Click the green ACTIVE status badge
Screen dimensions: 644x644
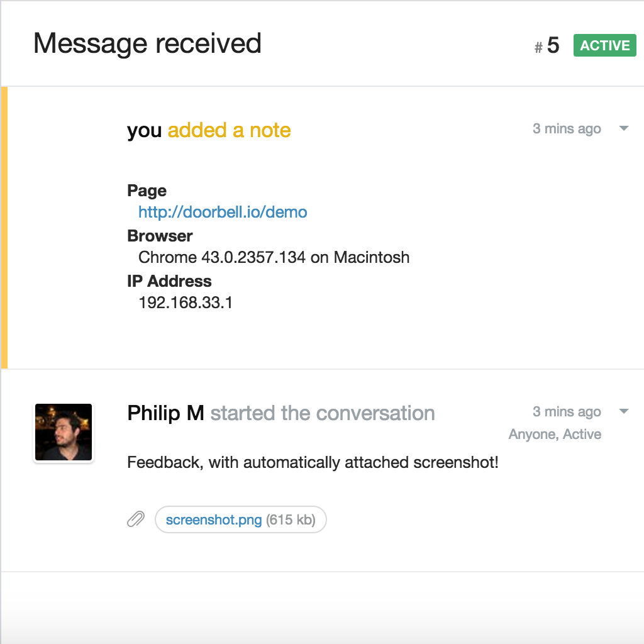(x=604, y=45)
